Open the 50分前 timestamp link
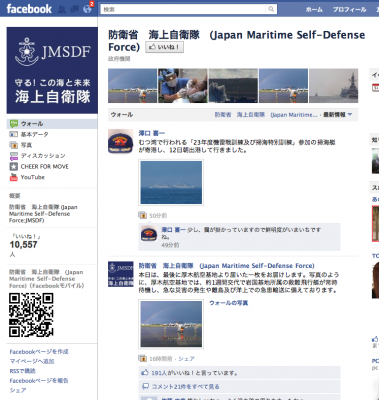This screenshot has width=379, height=400. coord(158,216)
